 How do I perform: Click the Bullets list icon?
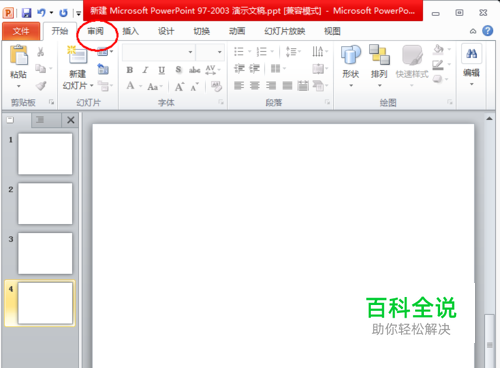(239, 52)
